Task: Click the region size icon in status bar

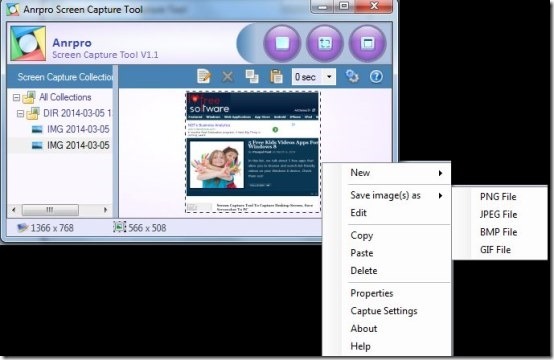Action: [119, 227]
